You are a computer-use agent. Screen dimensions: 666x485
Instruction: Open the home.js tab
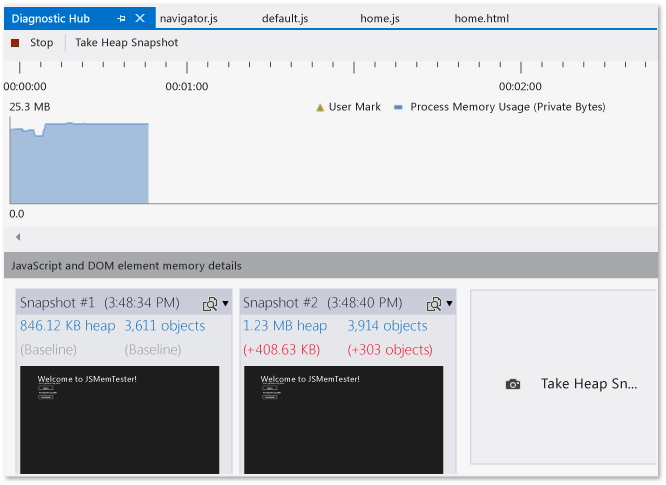[x=380, y=19]
